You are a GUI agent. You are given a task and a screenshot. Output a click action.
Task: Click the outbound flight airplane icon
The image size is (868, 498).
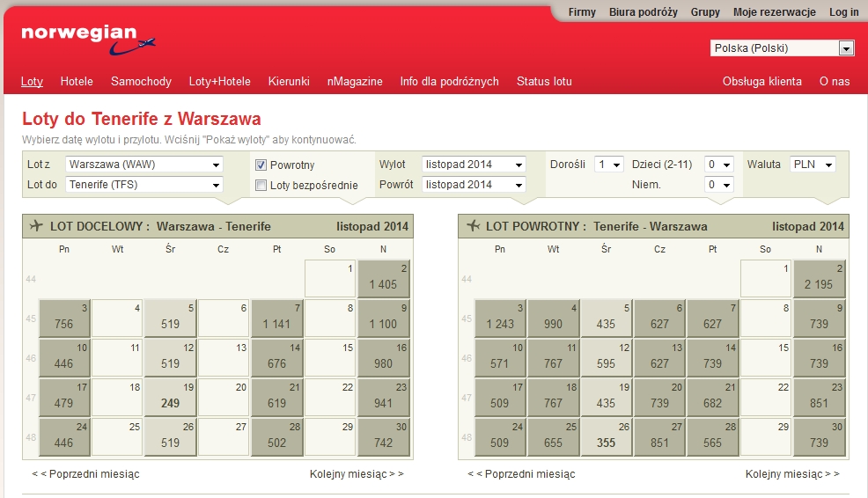pos(36,226)
